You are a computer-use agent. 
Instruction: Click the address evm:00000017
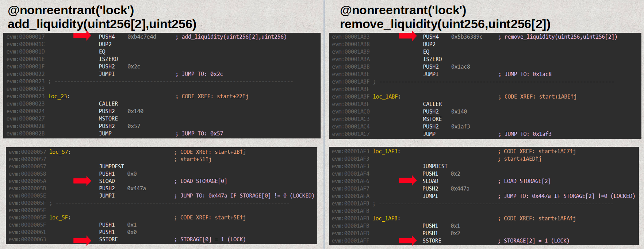tap(26, 37)
